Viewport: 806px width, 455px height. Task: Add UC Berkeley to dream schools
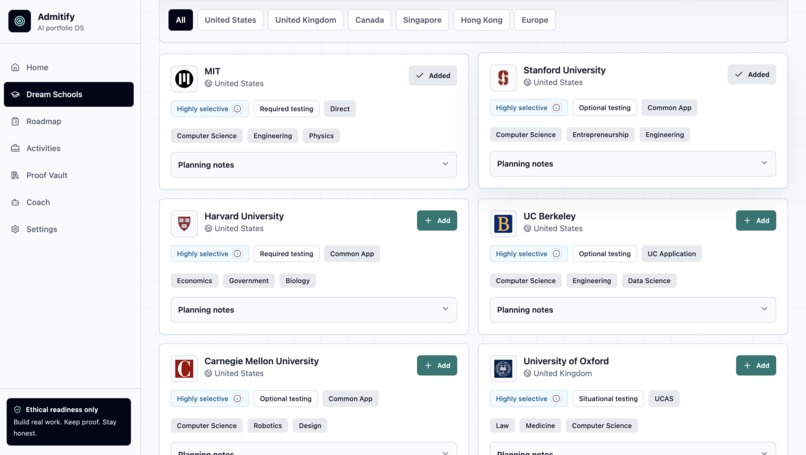(756, 221)
